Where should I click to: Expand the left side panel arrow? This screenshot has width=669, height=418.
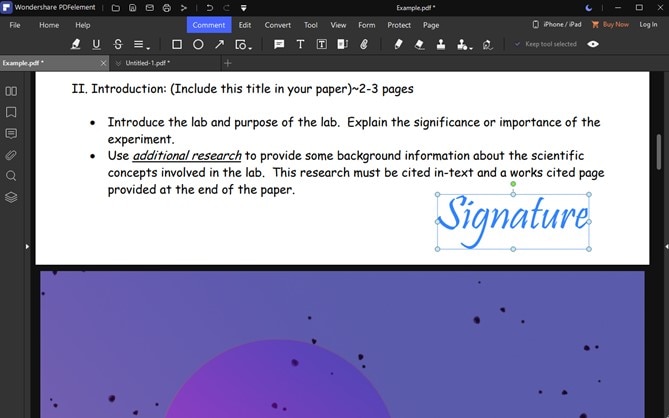(27, 246)
